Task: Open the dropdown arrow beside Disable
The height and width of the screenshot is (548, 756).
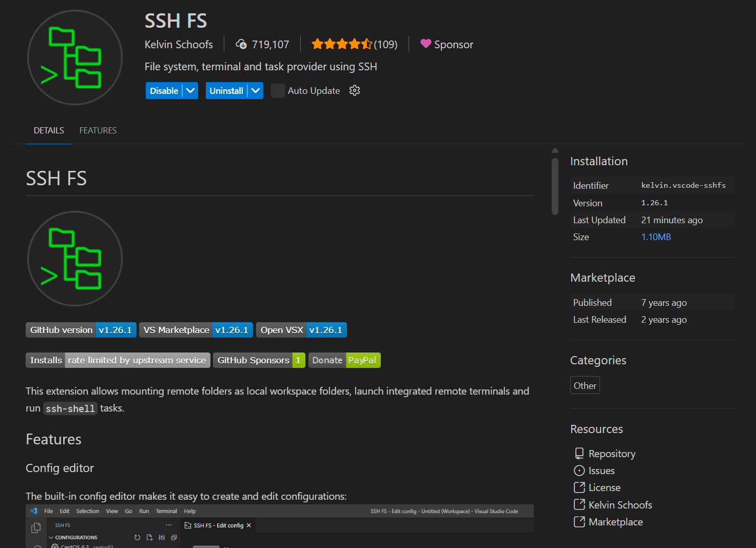Action: coord(190,91)
